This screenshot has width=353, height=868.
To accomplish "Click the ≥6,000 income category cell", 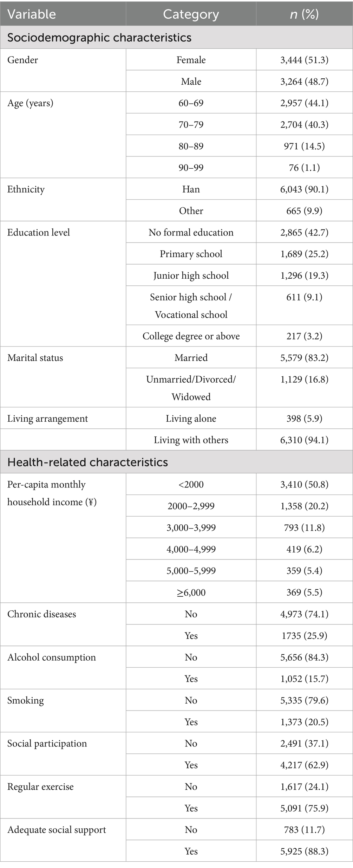I will click(x=191, y=592).
